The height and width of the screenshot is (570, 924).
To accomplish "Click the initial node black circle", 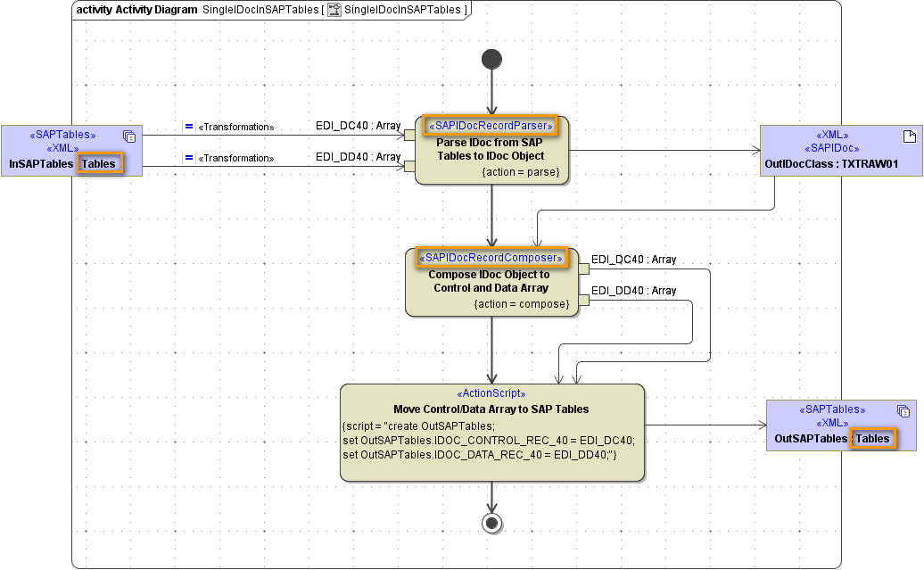I will (x=491, y=59).
